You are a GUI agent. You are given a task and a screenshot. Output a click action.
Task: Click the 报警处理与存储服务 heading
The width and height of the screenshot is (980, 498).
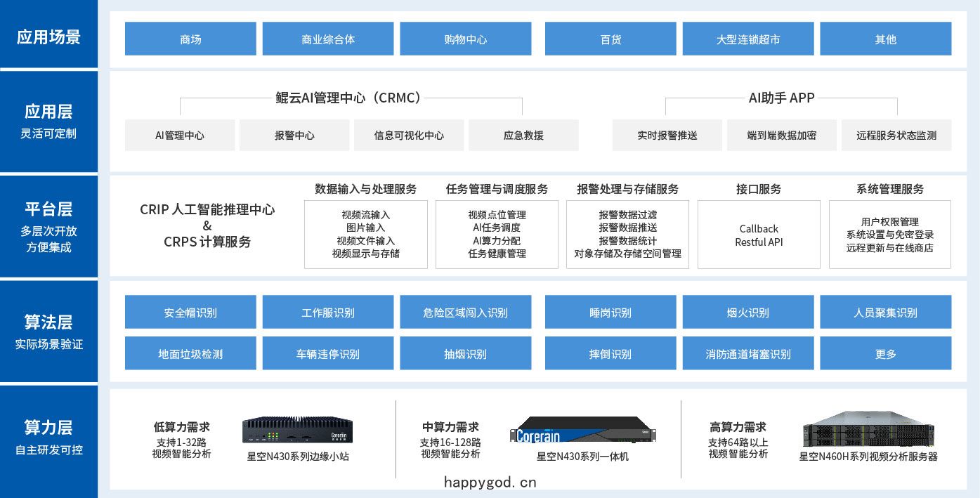[x=628, y=189]
